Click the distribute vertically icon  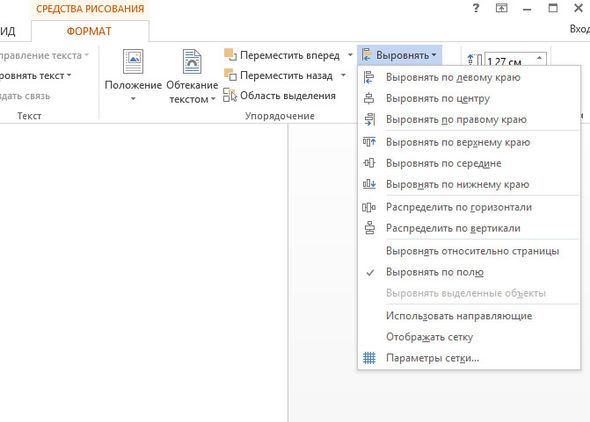tap(370, 228)
